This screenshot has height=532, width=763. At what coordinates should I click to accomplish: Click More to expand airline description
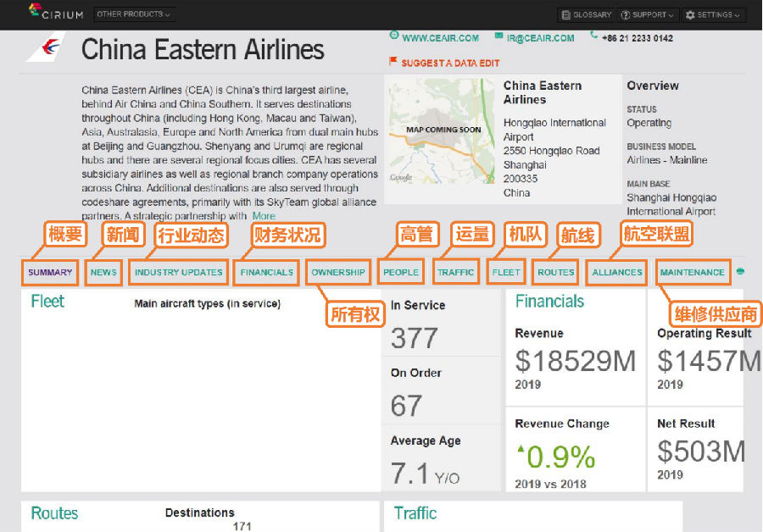[x=264, y=216]
